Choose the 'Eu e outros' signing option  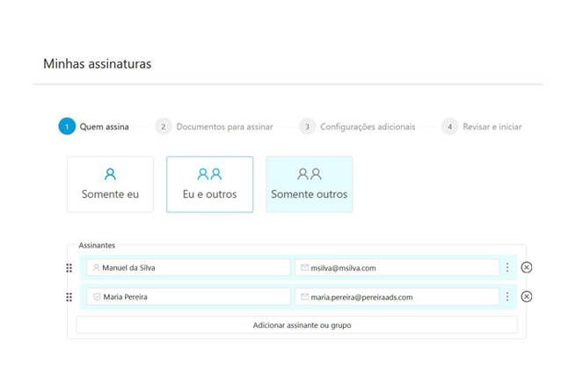click(x=209, y=185)
